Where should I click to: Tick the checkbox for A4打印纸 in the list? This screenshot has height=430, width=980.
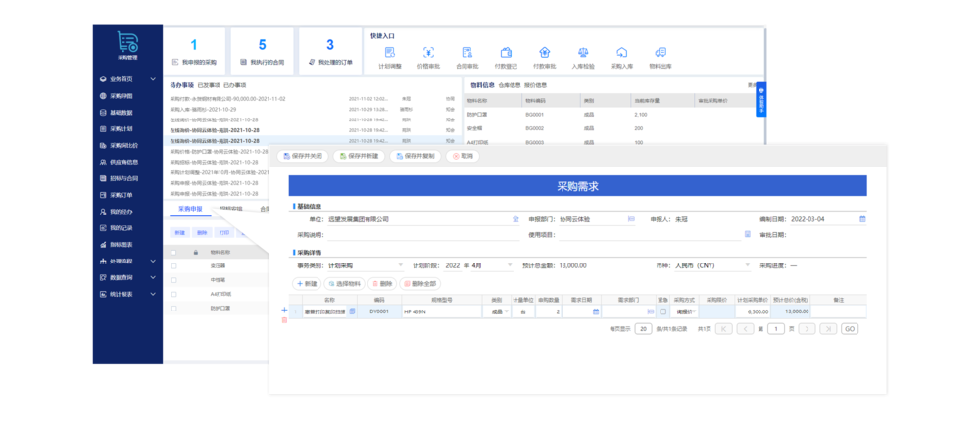[173, 294]
